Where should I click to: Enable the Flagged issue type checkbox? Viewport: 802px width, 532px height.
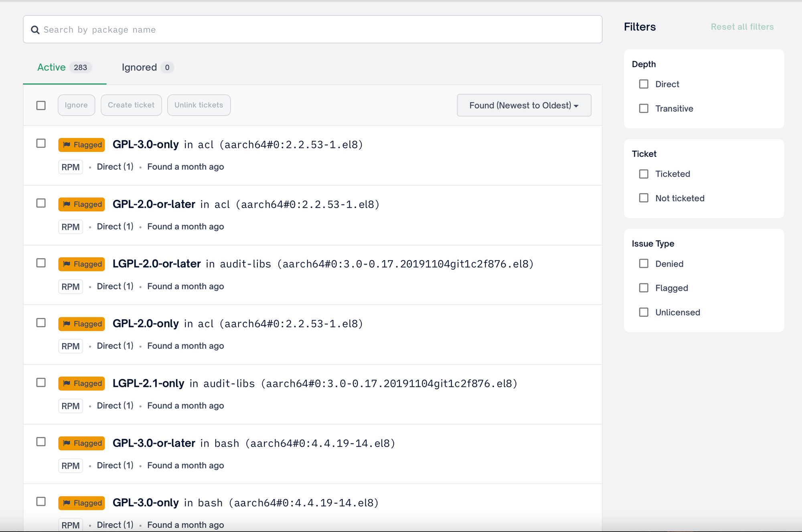pyautogui.click(x=644, y=287)
